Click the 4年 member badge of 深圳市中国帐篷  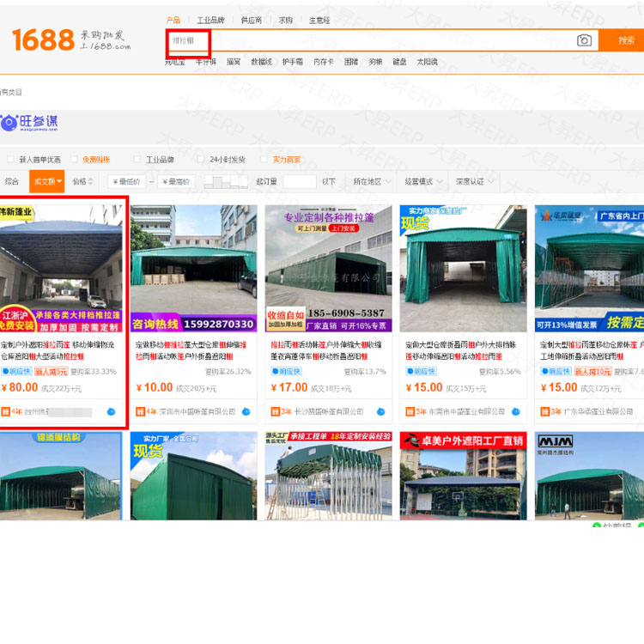(146, 411)
